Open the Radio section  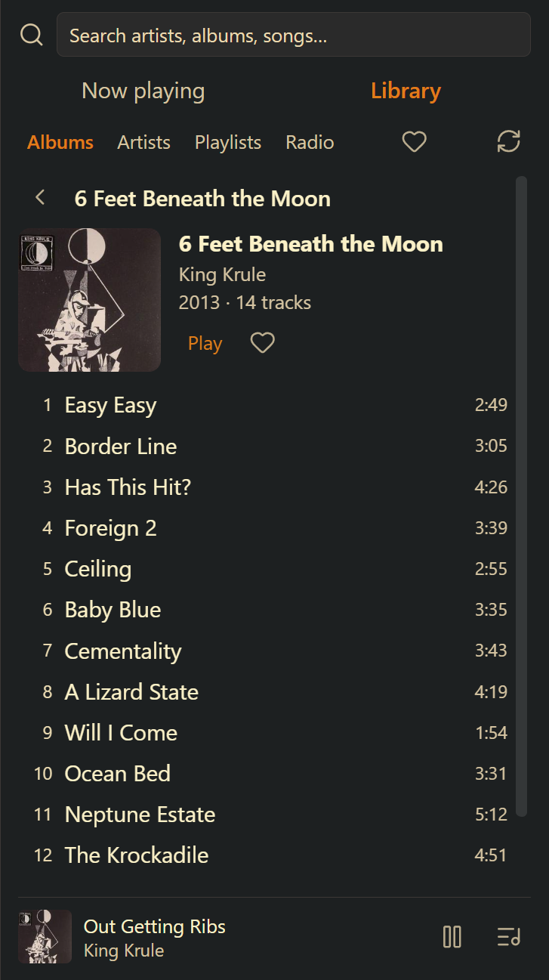(x=310, y=142)
